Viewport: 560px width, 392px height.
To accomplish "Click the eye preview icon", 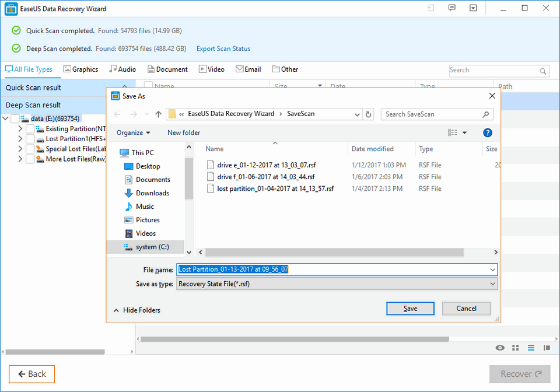I will coord(500,348).
